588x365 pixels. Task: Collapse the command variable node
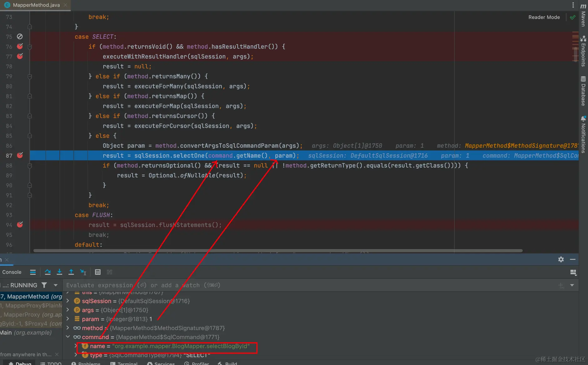tap(68, 337)
